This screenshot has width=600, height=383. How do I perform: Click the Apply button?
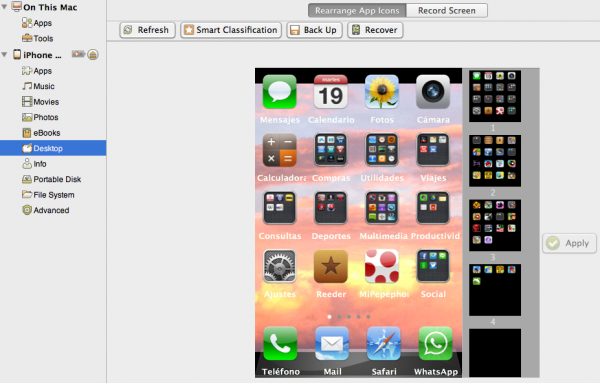(569, 243)
